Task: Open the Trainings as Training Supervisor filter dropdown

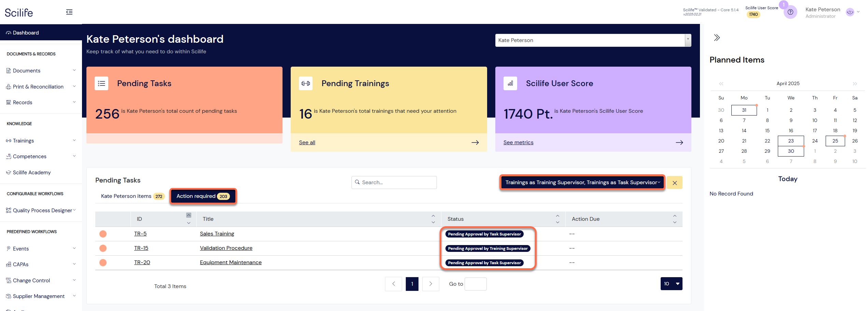Action: pyautogui.click(x=582, y=182)
